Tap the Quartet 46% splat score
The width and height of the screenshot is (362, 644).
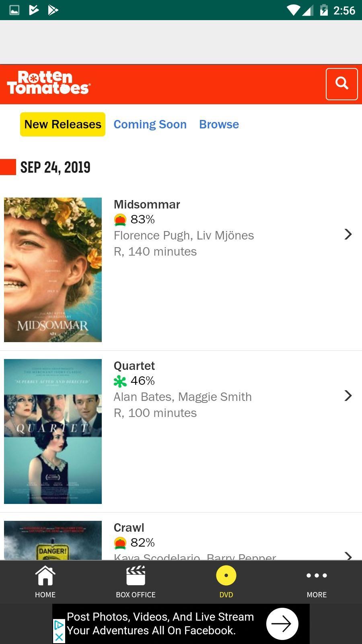134,381
